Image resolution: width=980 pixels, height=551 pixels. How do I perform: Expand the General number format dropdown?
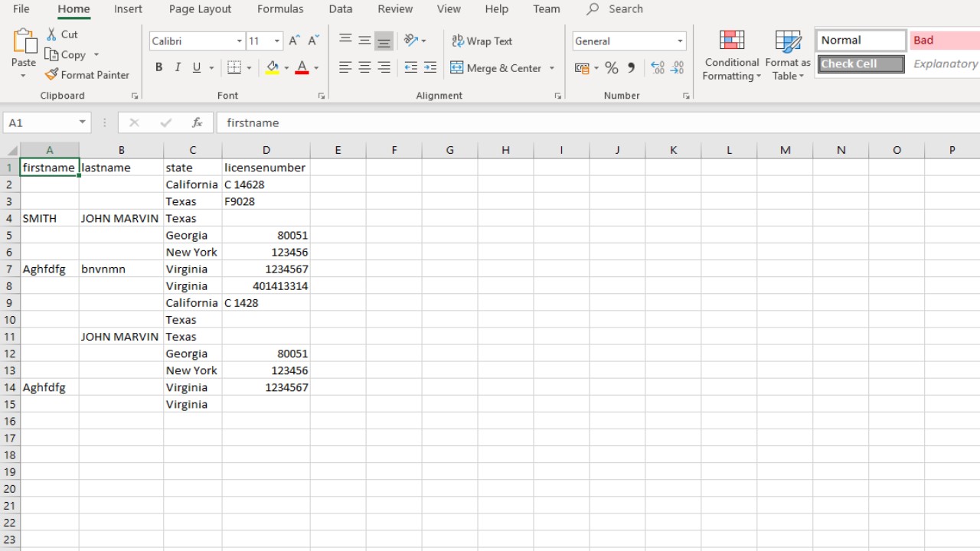(680, 41)
